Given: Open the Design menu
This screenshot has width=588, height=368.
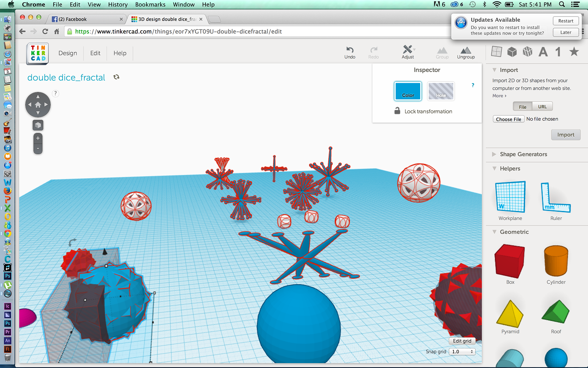Looking at the screenshot, I should pyautogui.click(x=68, y=53).
